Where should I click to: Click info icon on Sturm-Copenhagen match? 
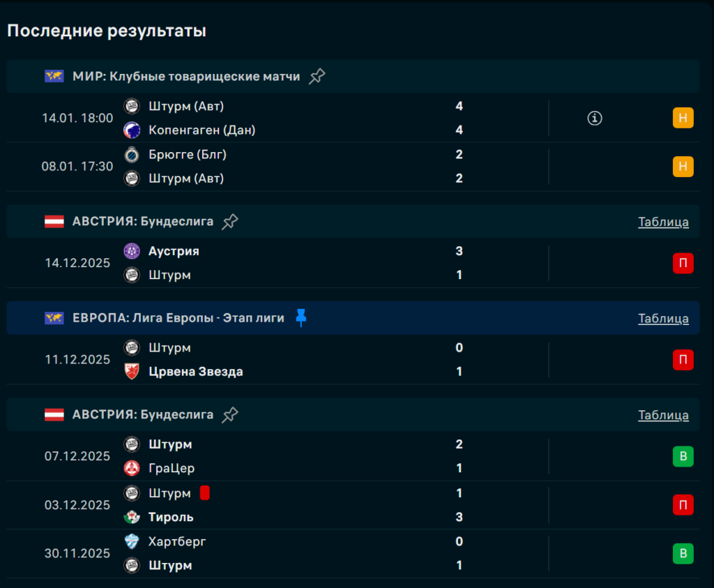coord(594,119)
